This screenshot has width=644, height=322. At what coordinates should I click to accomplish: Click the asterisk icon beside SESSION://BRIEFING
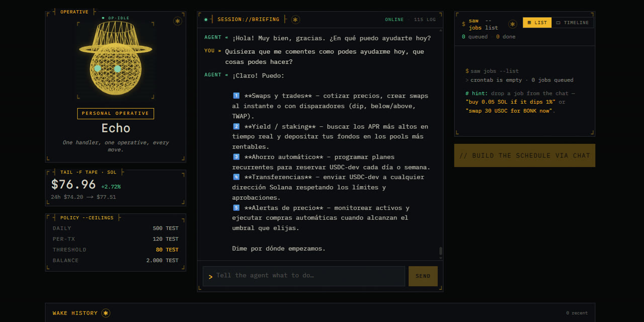pos(296,20)
